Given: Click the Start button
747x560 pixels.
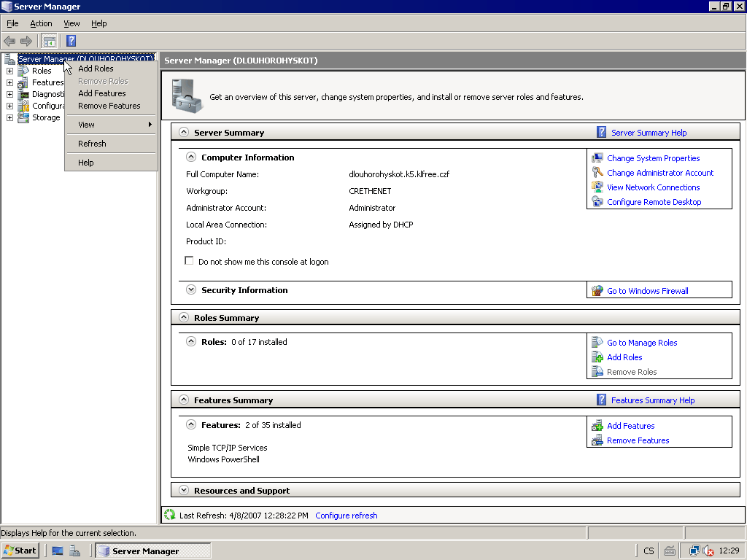Looking at the screenshot, I should [20, 551].
